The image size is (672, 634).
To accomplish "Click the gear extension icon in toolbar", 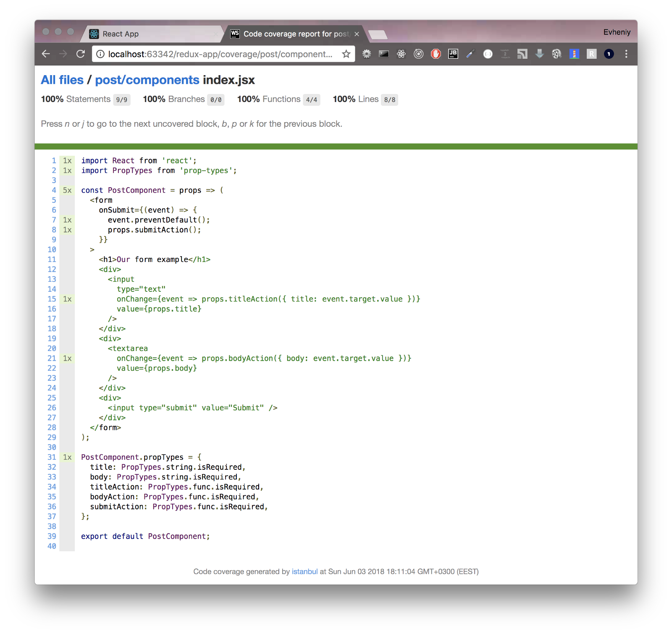I will [x=367, y=54].
